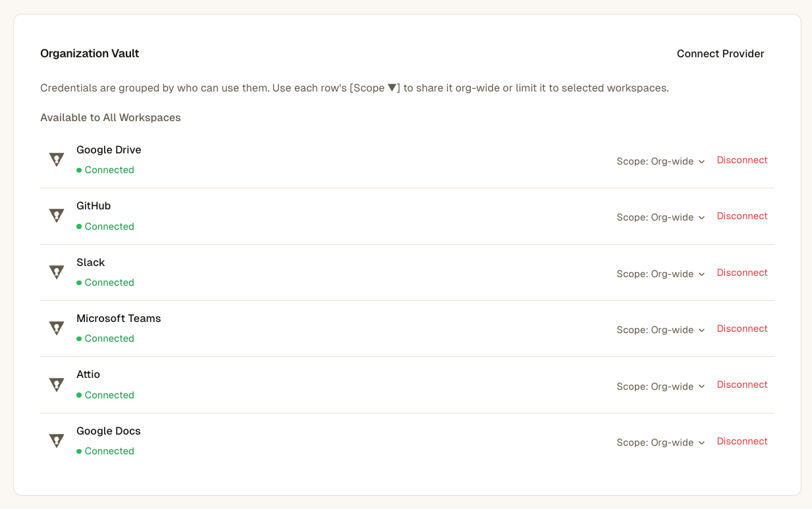Click the vault icon beside Microsoft Teams
Screen dimensions: 812x509
click(x=57, y=328)
